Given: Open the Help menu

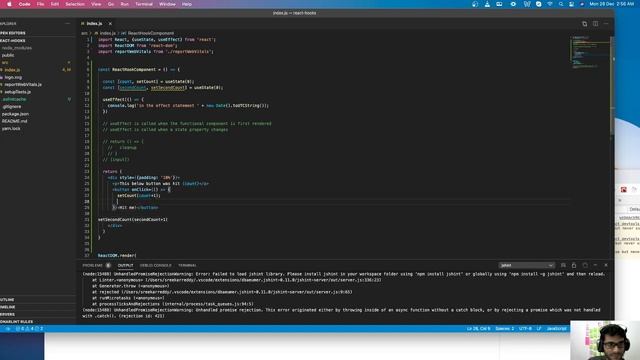Looking at the screenshot, I should click(187, 4).
